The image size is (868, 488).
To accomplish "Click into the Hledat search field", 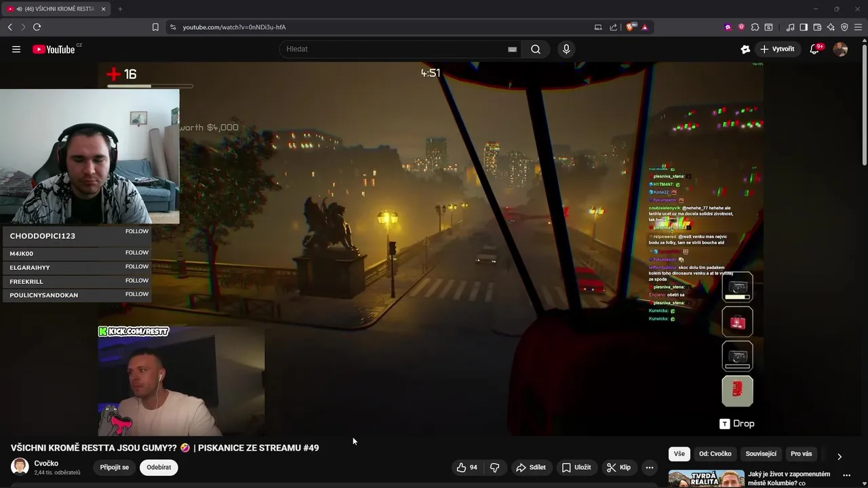I will tap(393, 49).
